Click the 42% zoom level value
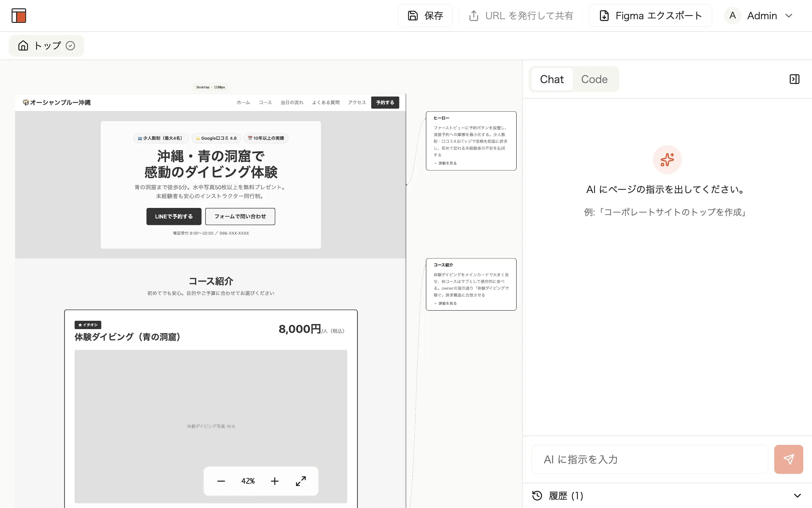Viewport: 812px width, 508px height. [248, 481]
